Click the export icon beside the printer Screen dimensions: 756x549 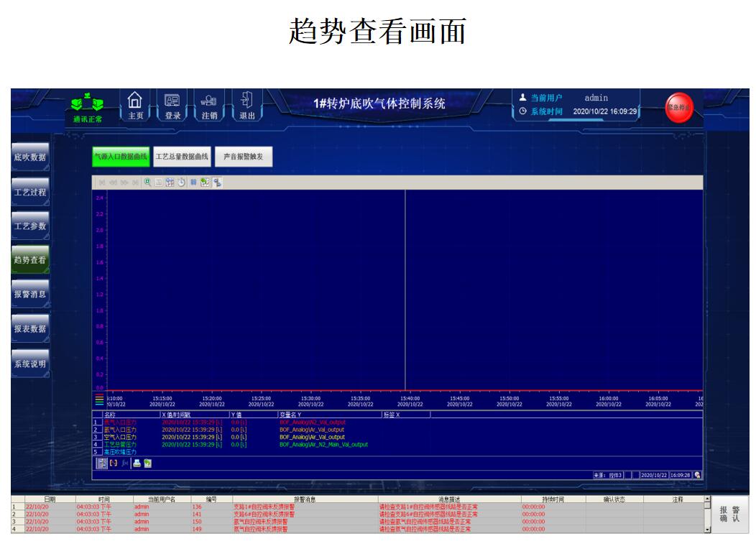click(x=147, y=463)
